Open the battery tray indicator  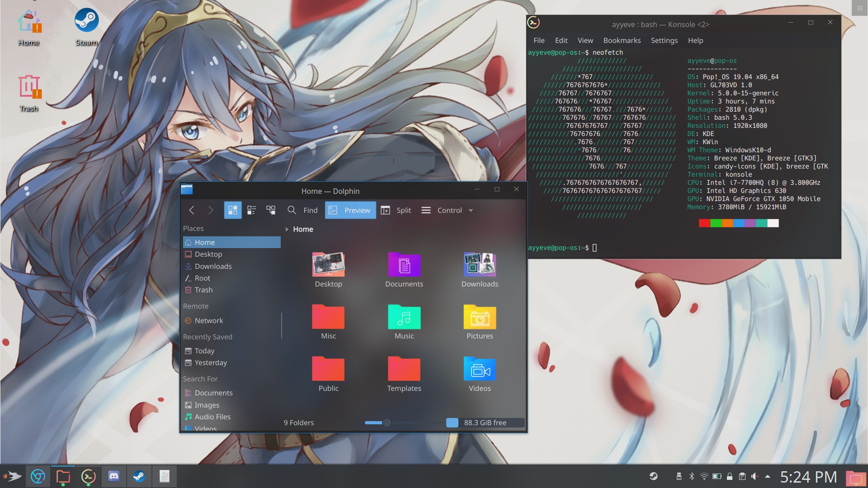pyautogui.click(x=717, y=476)
